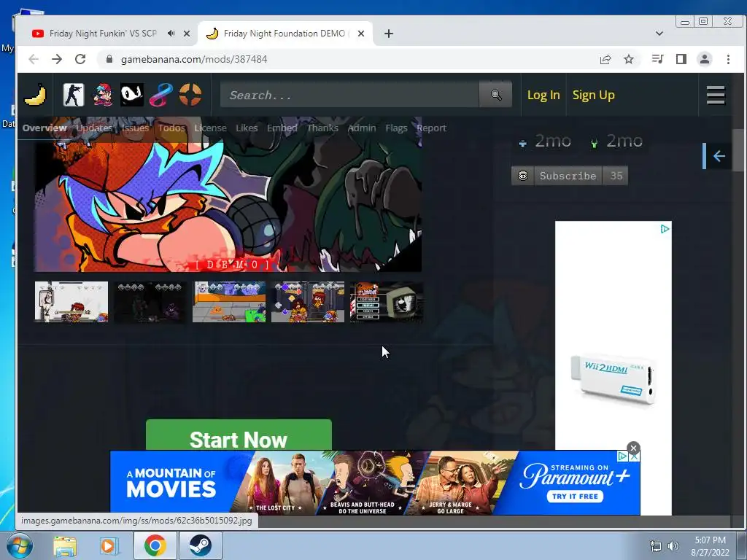The image size is (747, 560).
Task: Click the address bar URL
Action: point(194,59)
